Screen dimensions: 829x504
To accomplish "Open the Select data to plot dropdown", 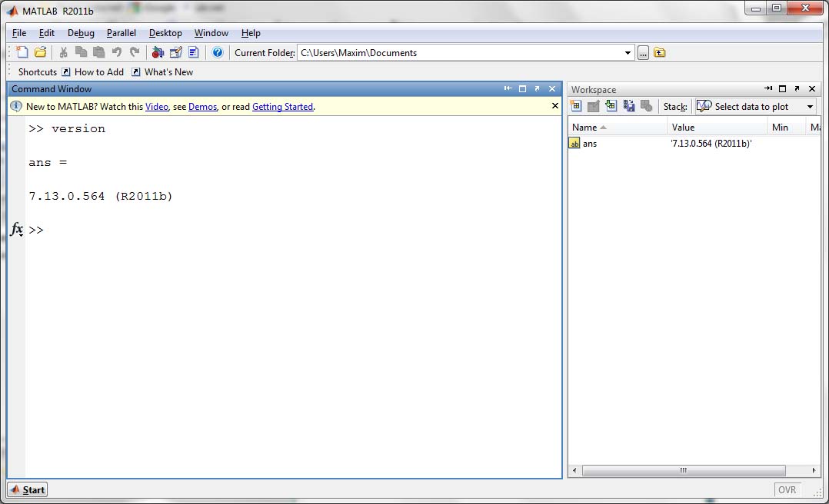I will click(810, 107).
